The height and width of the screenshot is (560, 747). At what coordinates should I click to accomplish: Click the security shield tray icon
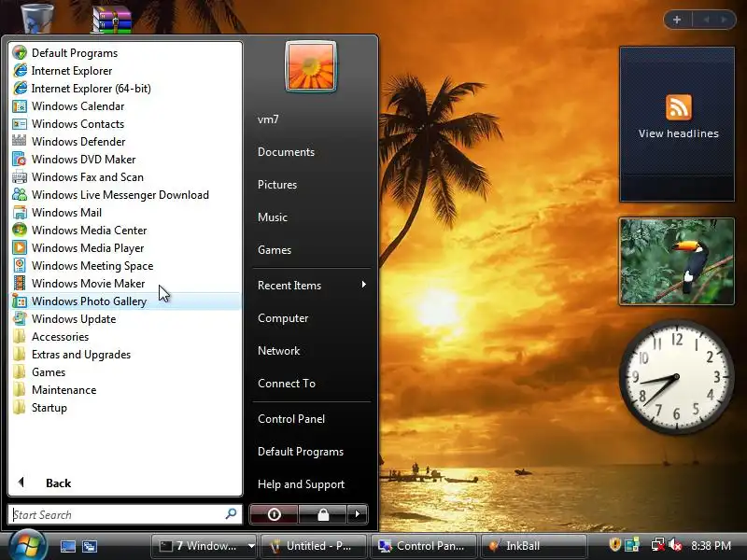(615, 545)
